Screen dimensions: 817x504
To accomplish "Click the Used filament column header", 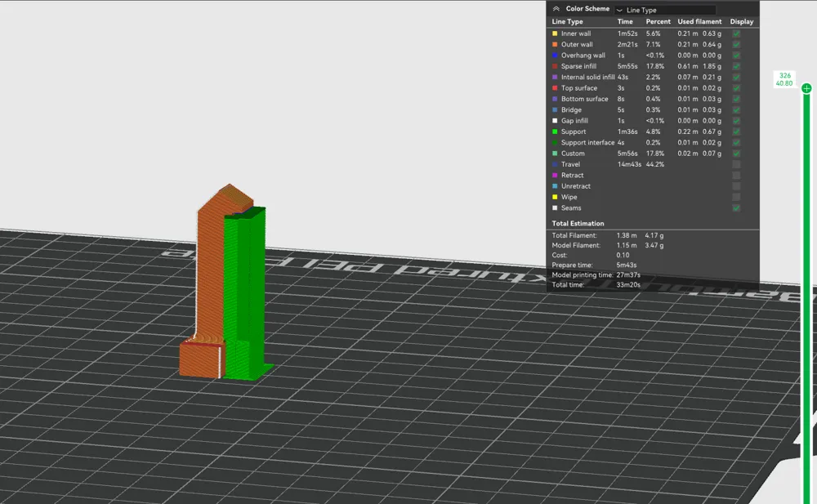I will [x=700, y=22].
